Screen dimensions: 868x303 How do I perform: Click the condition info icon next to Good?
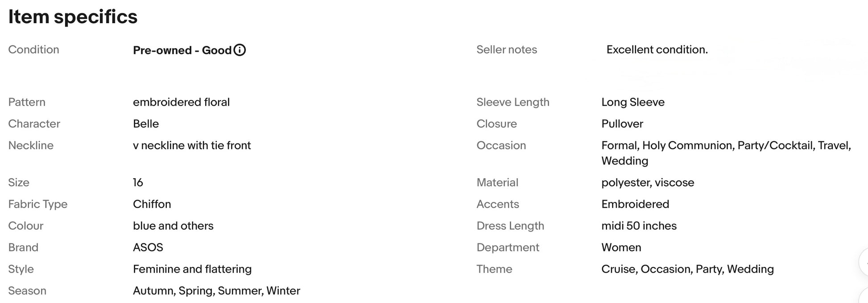[x=240, y=50]
